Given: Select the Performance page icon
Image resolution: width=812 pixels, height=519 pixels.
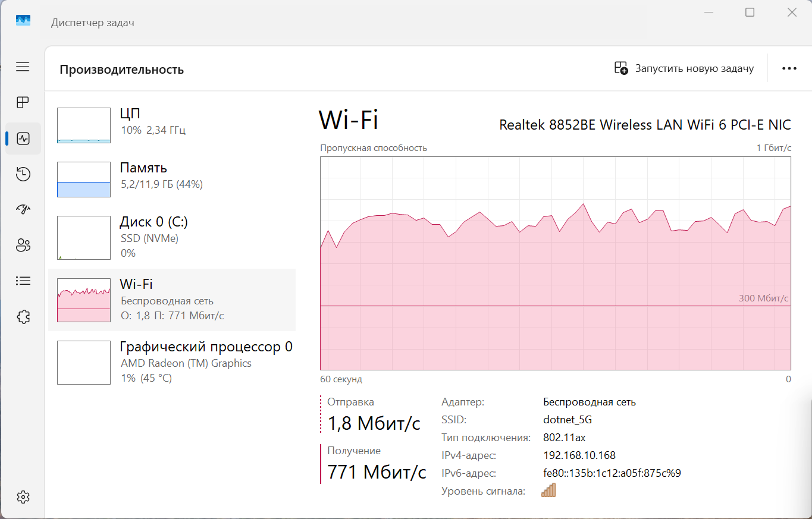Looking at the screenshot, I should click(x=23, y=139).
